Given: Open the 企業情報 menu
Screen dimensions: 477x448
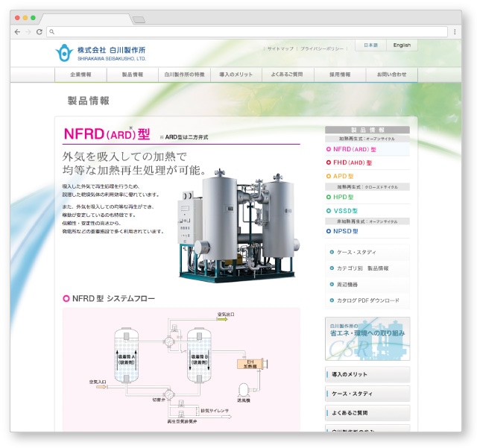Looking at the screenshot, I should pos(80,75).
